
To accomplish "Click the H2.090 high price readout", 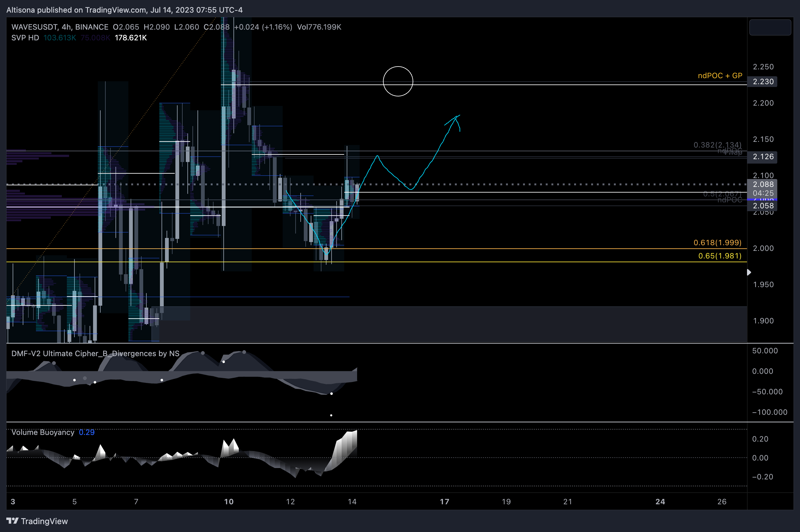I will (x=156, y=27).
